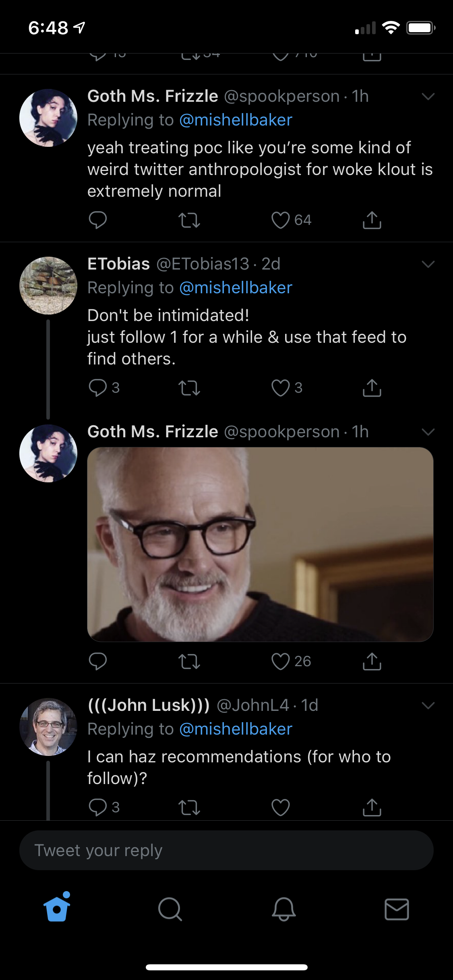Share John Lusk's tweet

coord(372,807)
